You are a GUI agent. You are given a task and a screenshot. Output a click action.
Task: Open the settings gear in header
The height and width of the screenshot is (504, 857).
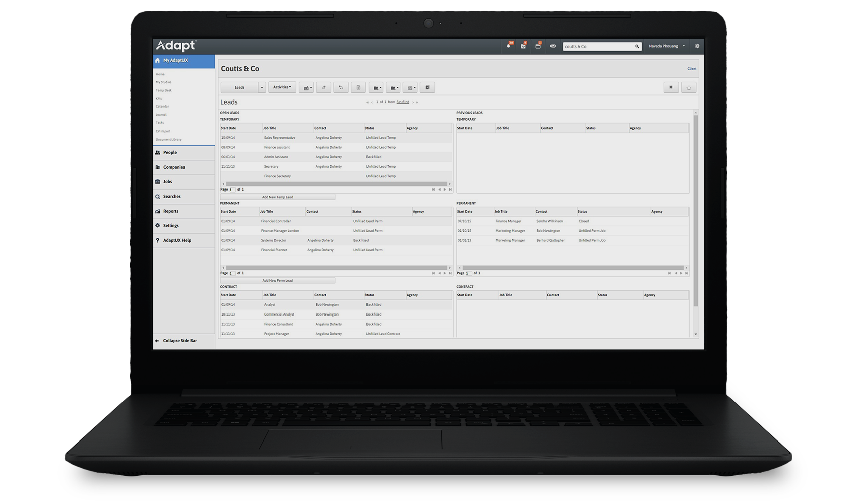[697, 46]
